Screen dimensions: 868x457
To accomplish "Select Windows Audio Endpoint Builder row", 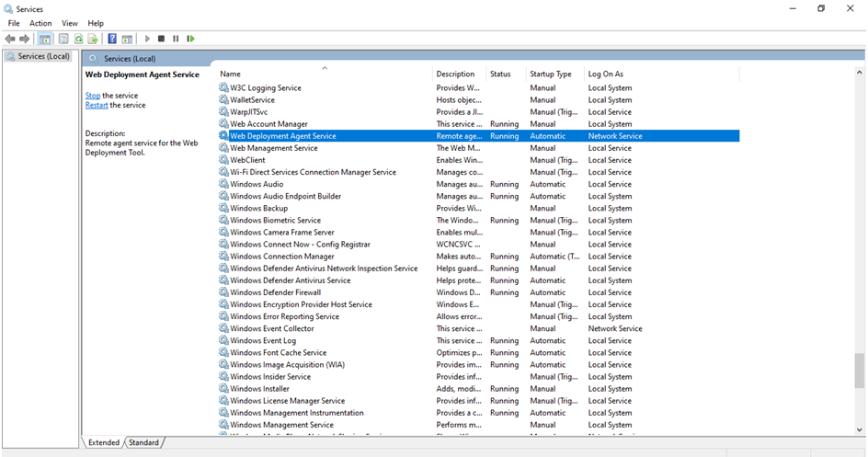I will (478, 196).
